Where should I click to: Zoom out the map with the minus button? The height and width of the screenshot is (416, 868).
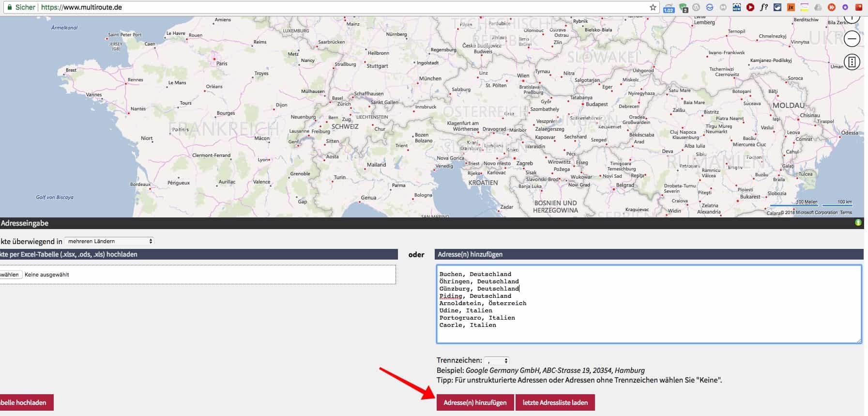click(x=852, y=39)
